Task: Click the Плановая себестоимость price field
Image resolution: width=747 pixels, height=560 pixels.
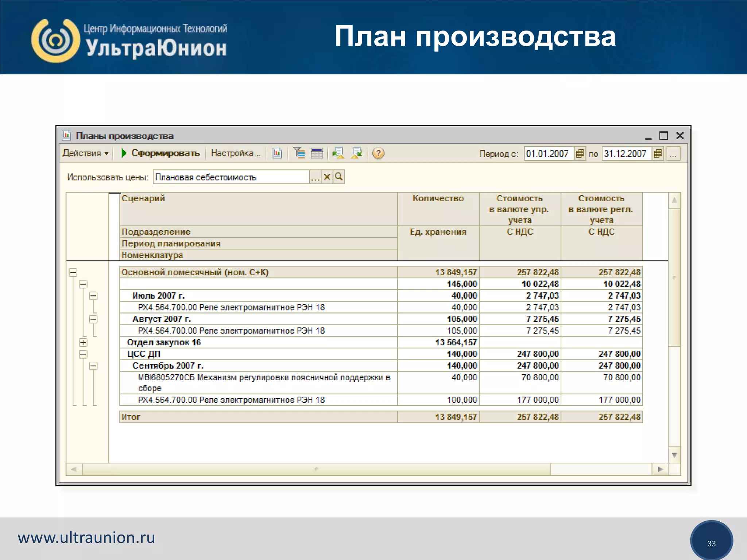Action: [x=231, y=177]
